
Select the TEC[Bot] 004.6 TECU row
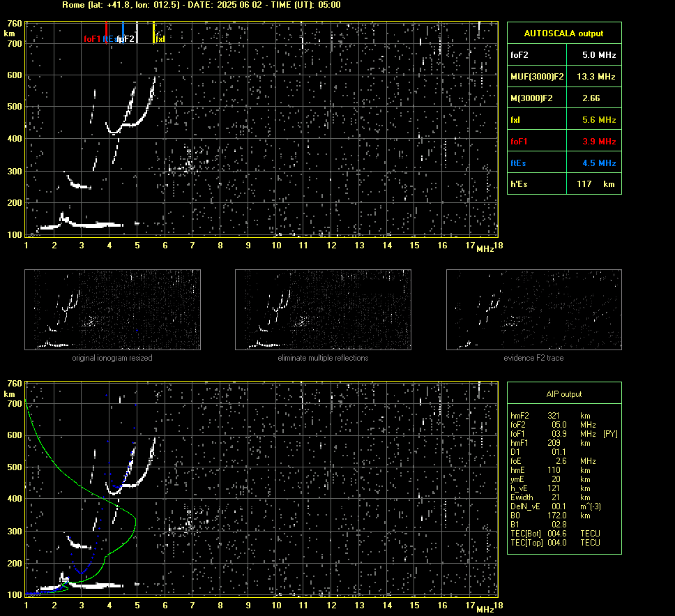[x=555, y=533]
